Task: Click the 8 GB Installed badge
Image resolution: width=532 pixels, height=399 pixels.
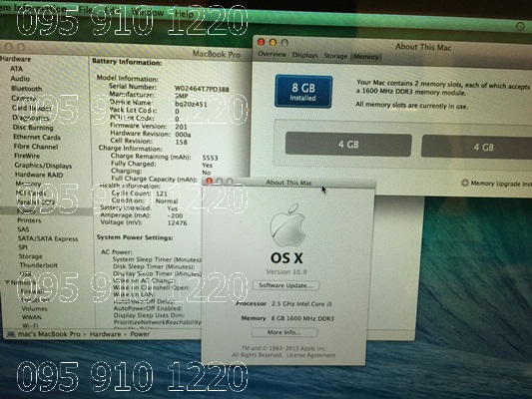Action: tap(303, 92)
